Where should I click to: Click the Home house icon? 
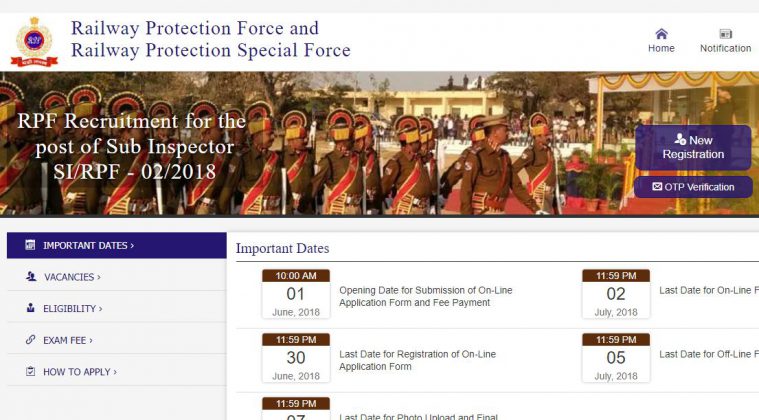click(661, 33)
